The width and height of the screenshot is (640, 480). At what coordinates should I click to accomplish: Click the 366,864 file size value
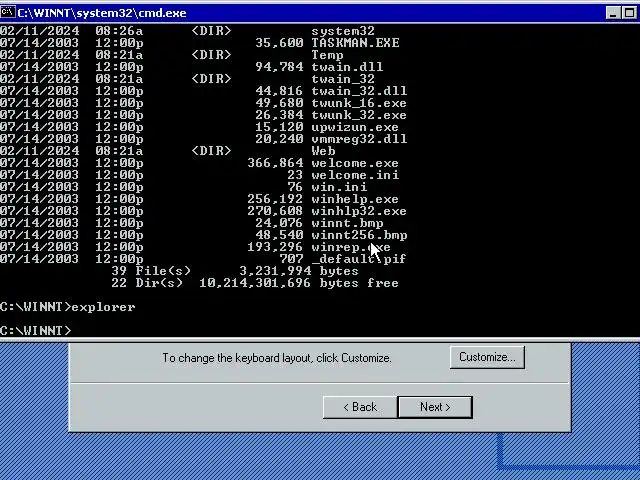[x=276, y=163]
